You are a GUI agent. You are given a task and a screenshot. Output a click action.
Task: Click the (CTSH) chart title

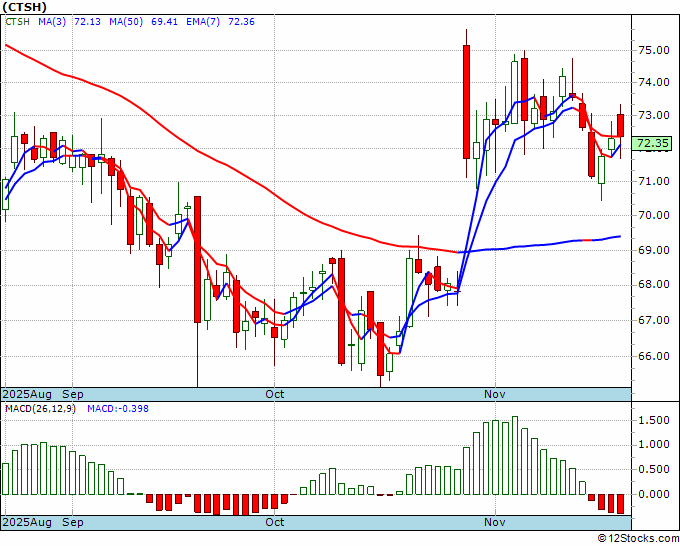coord(24,7)
